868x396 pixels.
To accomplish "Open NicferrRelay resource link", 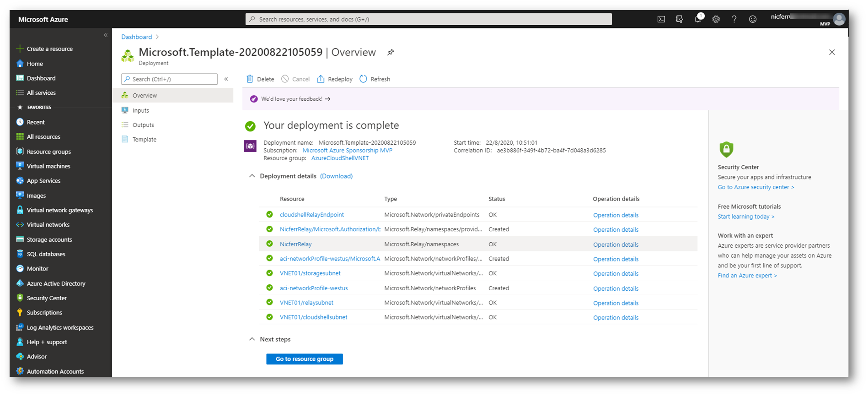I will pyautogui.click(x=296, y=244).
